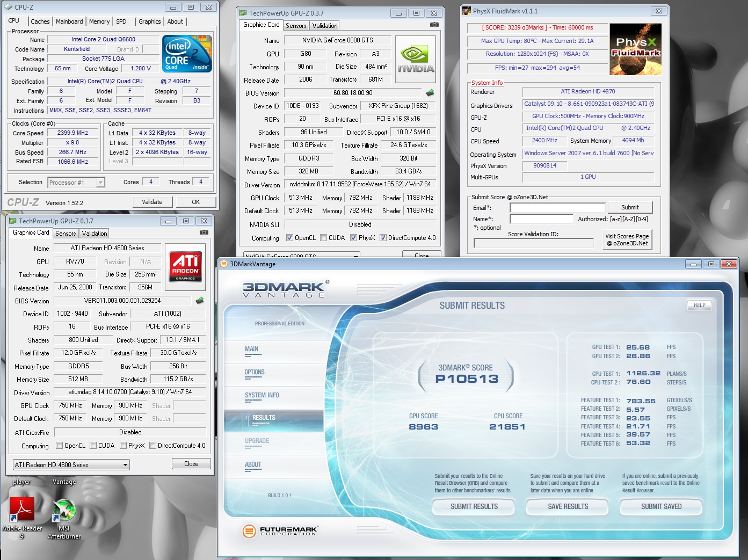Click the GPU SCORE 8963 value
The height and width of the screenshot is (560, 748).
point(424,427)
